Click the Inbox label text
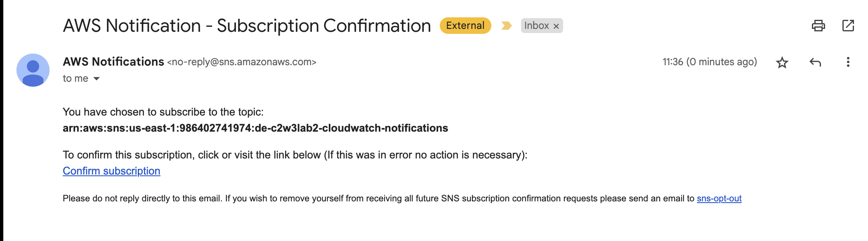Screen dimensions: 868x241 536,26
